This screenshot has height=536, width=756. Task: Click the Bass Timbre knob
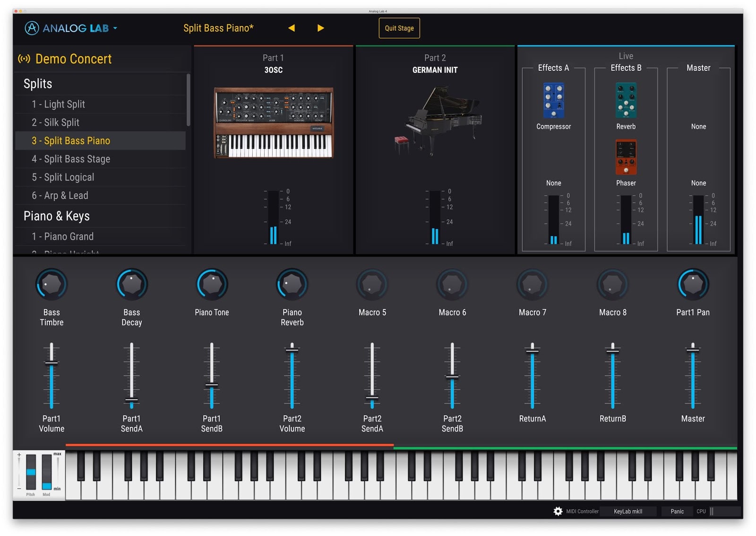[52, 284]
